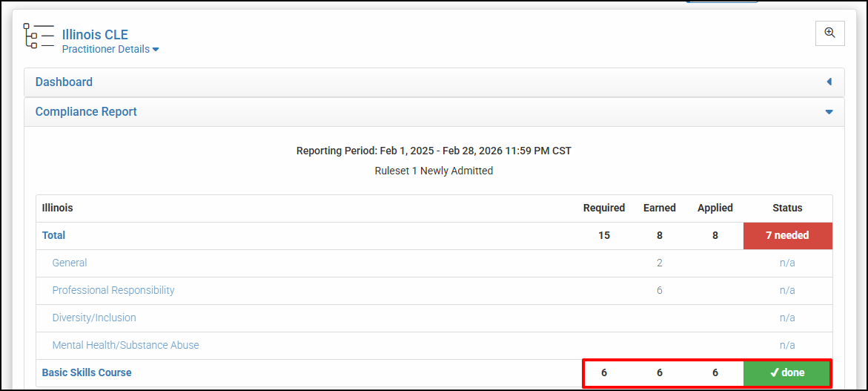Open the Mental Health/Substance Abuse link
The height and width of the screenshot is (391, 868).
[x=126, y=346]
